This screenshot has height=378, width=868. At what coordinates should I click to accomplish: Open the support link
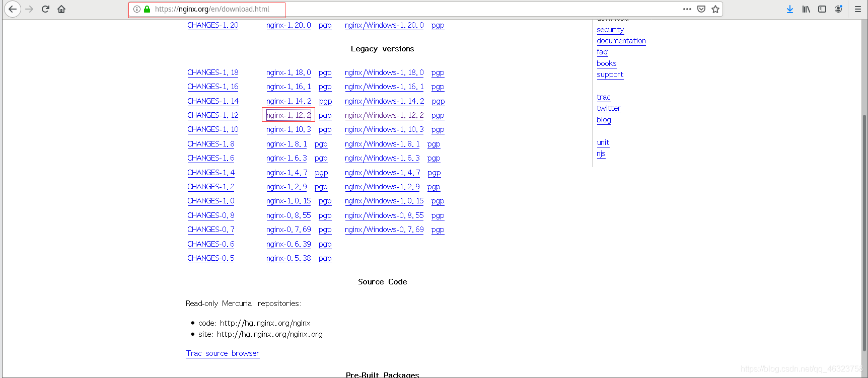610,74
